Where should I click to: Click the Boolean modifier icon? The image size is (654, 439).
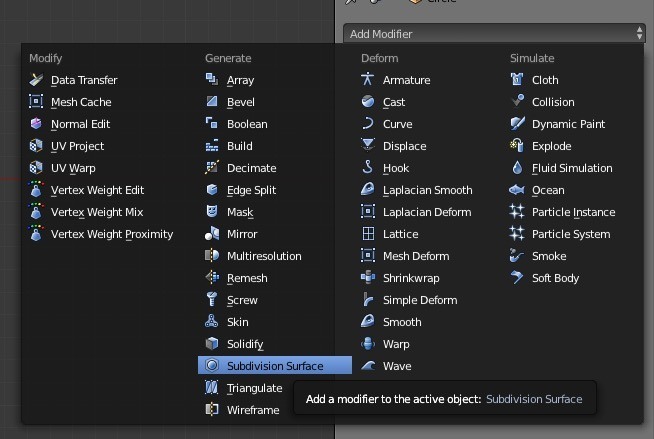pos(212,124)
